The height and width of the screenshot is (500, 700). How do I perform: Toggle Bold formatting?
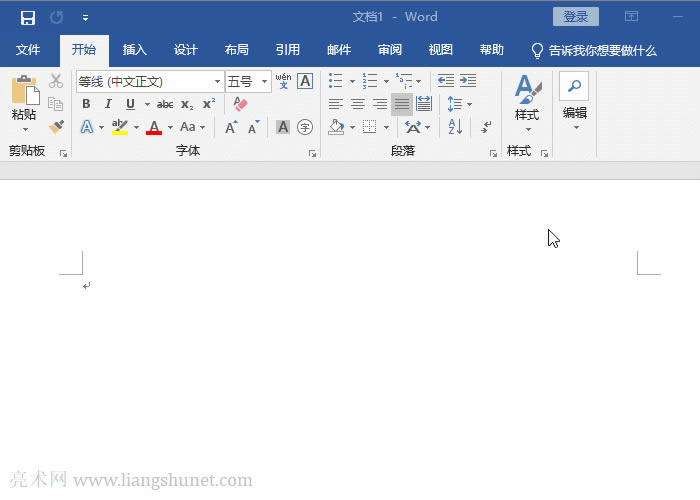tap(86, 104)
